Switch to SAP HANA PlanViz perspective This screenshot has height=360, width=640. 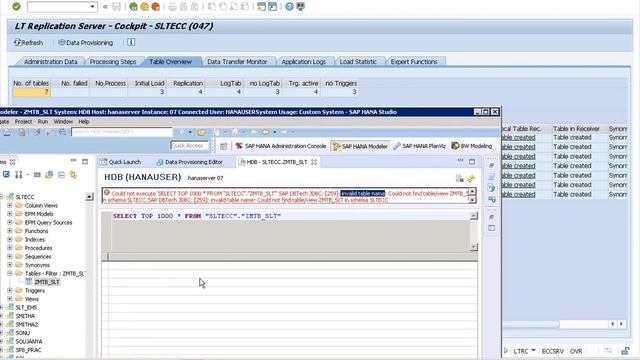point(419,146)
